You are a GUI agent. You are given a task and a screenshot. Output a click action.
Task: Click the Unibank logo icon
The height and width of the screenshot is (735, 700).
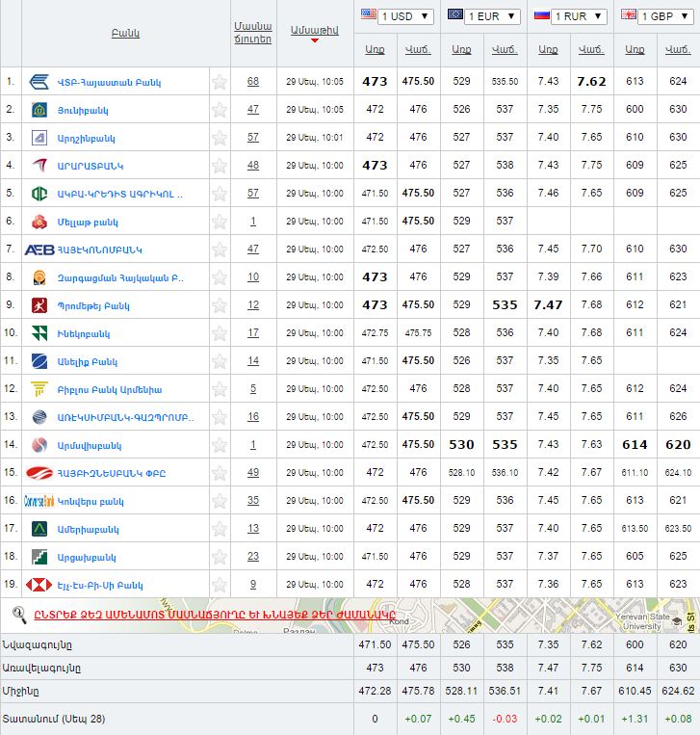pos(39,110)
